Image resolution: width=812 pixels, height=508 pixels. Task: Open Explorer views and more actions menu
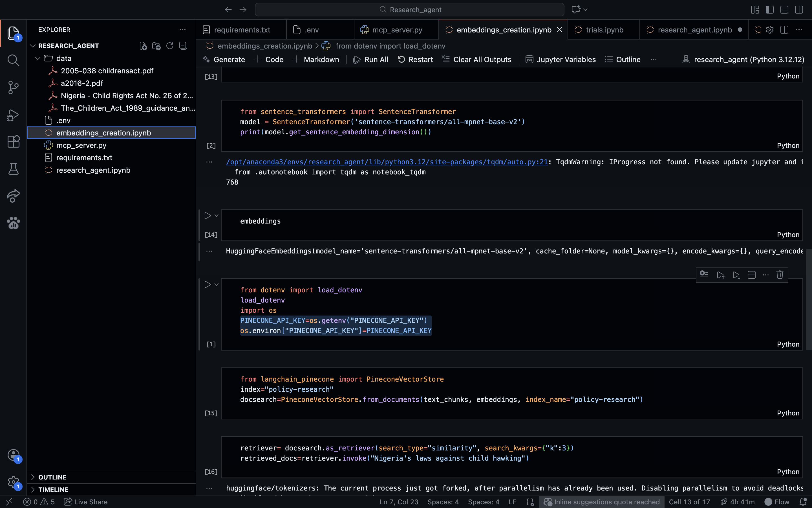click(183, 30)
